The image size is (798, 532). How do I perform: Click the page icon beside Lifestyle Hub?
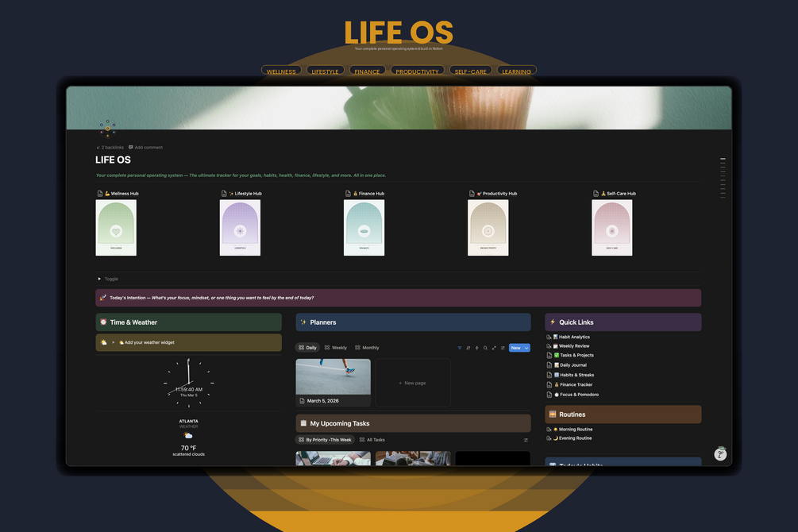pos(224,194)
